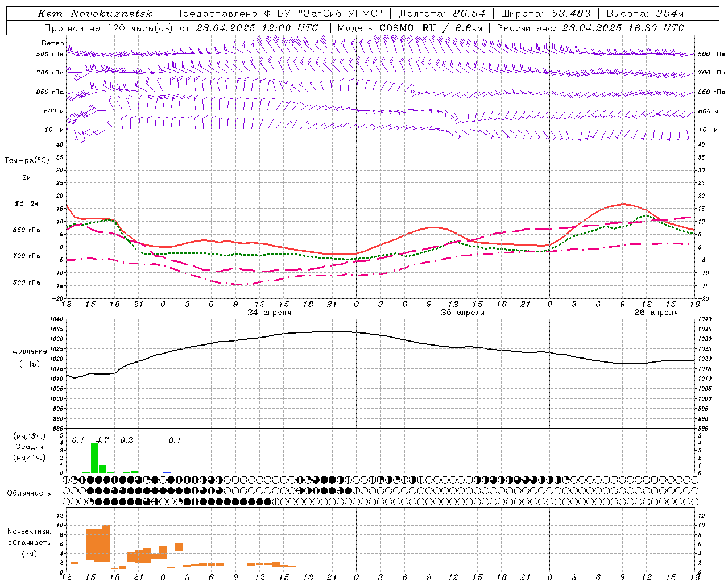Click the Давление pressure panel label

click(29, 351)
